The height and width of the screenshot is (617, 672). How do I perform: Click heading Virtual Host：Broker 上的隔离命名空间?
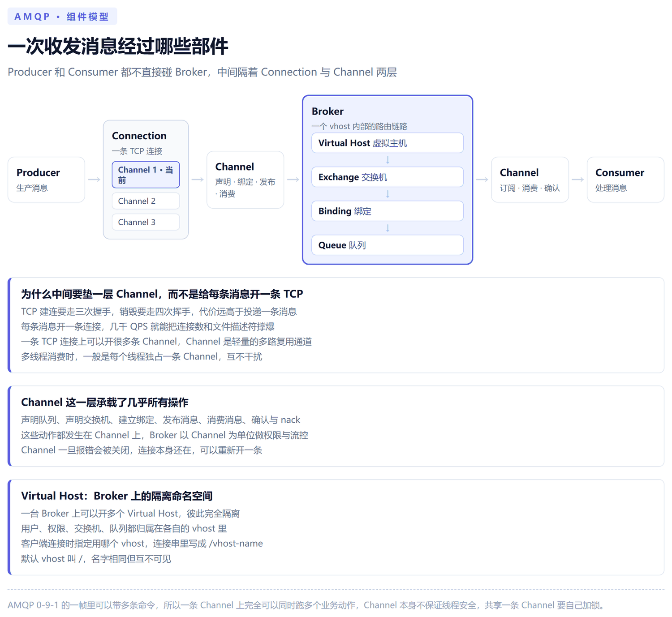click(116, 496)
